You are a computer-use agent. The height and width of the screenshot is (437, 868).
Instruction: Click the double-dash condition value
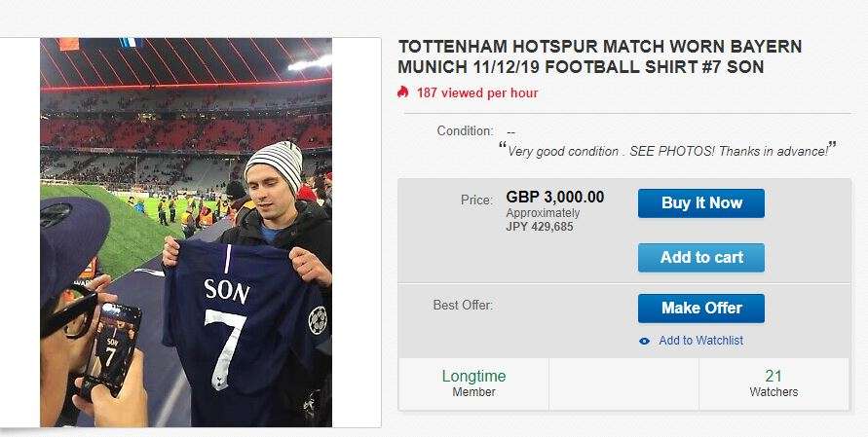pyautogui.click(x=510, y=131)
